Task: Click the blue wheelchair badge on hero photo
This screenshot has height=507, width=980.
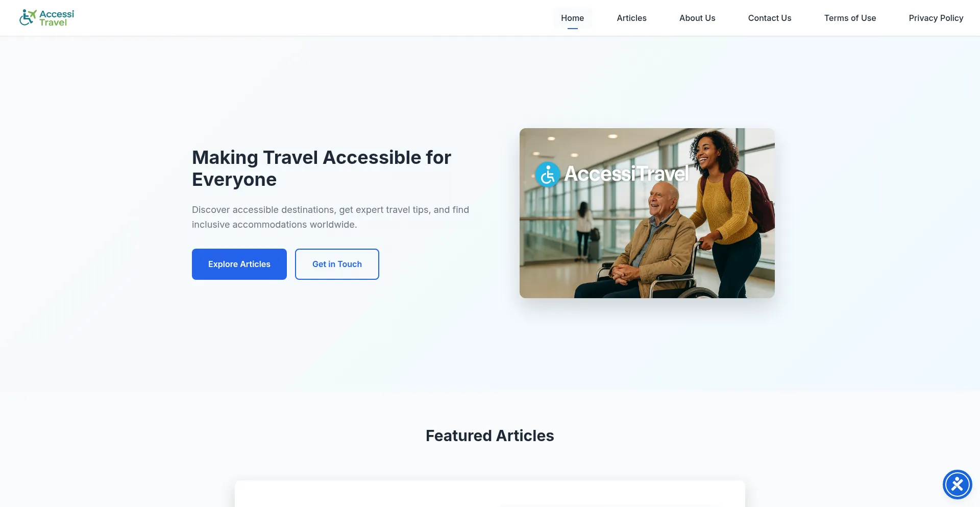Action: (x=548, y=175)
